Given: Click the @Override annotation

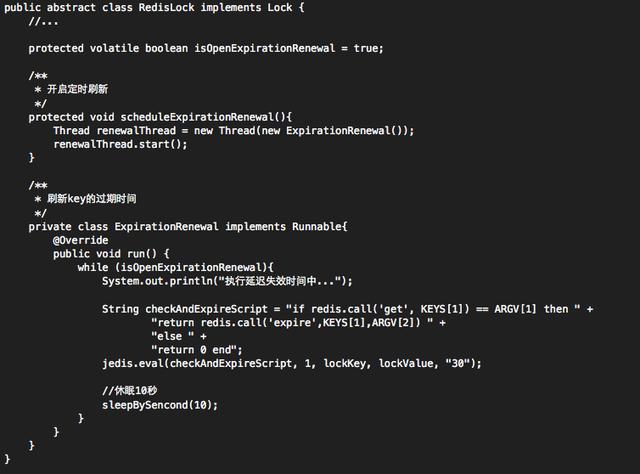Looking at the screenshot, I should [x=80, y=240].
